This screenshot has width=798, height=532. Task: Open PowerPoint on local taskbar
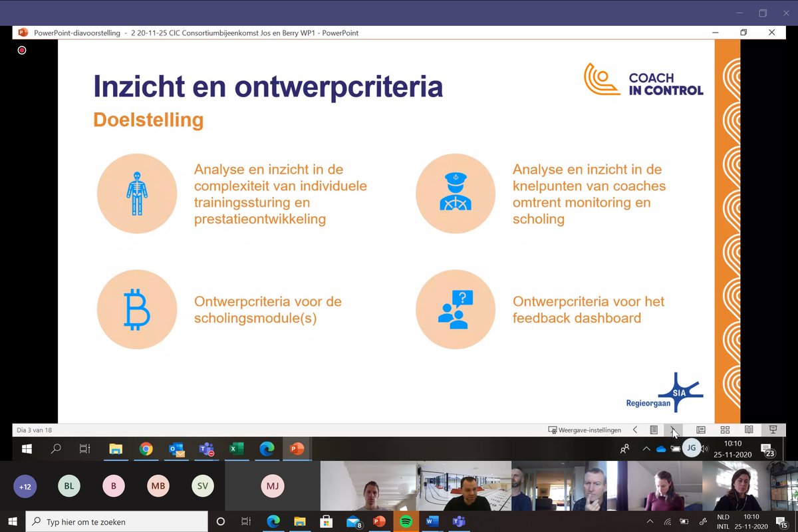click(379, 521)
